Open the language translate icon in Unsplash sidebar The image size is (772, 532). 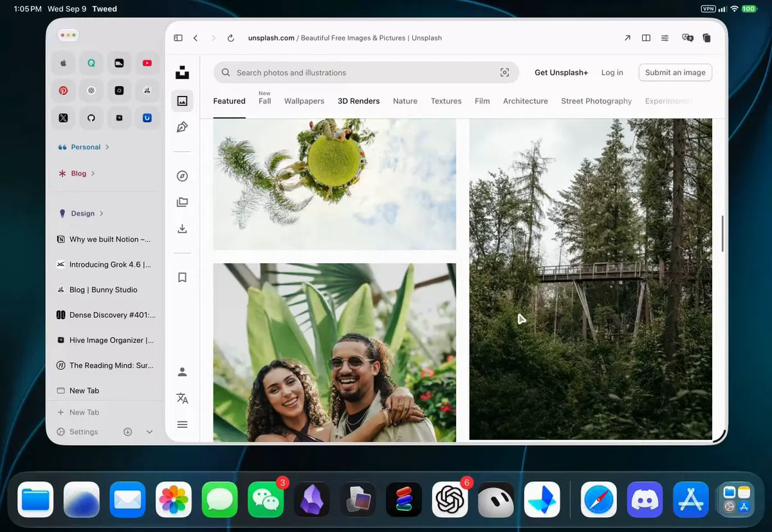[x=182, y=398]
